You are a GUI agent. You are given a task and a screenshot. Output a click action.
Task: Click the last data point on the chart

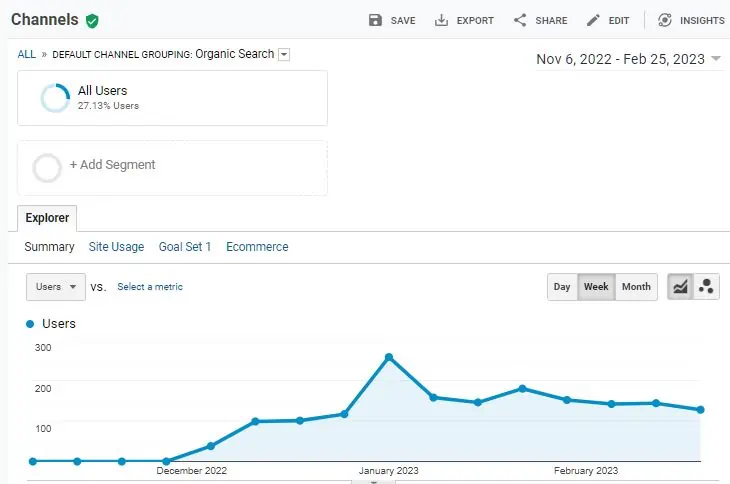tap(700, 410)
